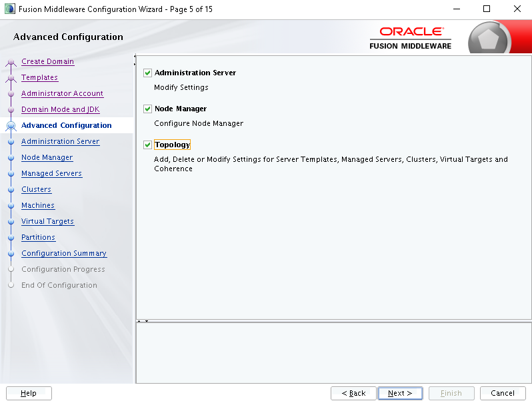Proceed with the Next button
The image size is (532, 403).
pyautogui.click(x=400, y=393)
